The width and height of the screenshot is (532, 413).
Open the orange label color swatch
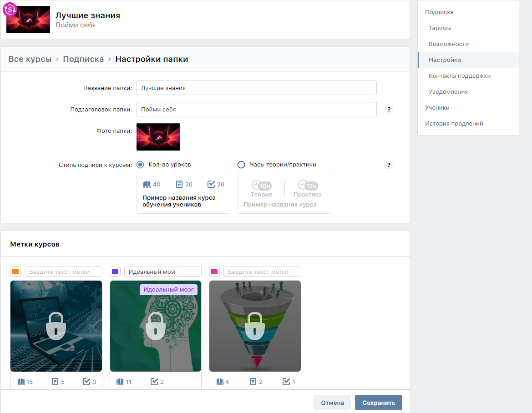tap(15, 272)
